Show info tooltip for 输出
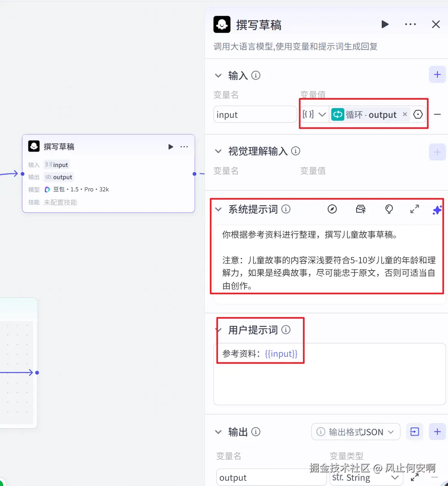Viewport: 448px width, 486px height. (255, 432)
